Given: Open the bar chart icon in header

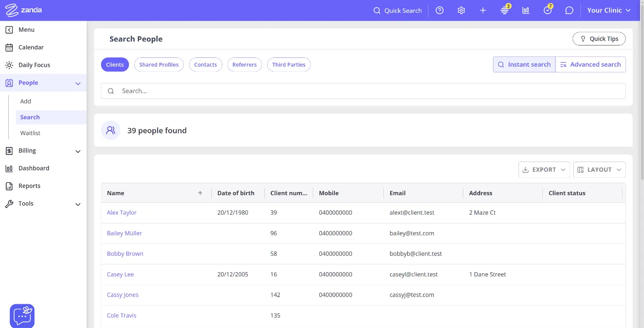Looking at the screenshot, I should point(526,11).
